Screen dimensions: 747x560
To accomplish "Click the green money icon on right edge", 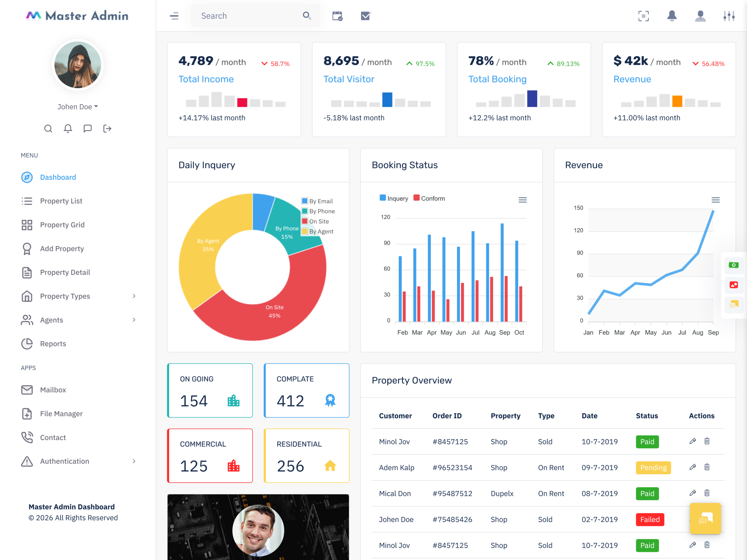I will (x=734, y=265).
